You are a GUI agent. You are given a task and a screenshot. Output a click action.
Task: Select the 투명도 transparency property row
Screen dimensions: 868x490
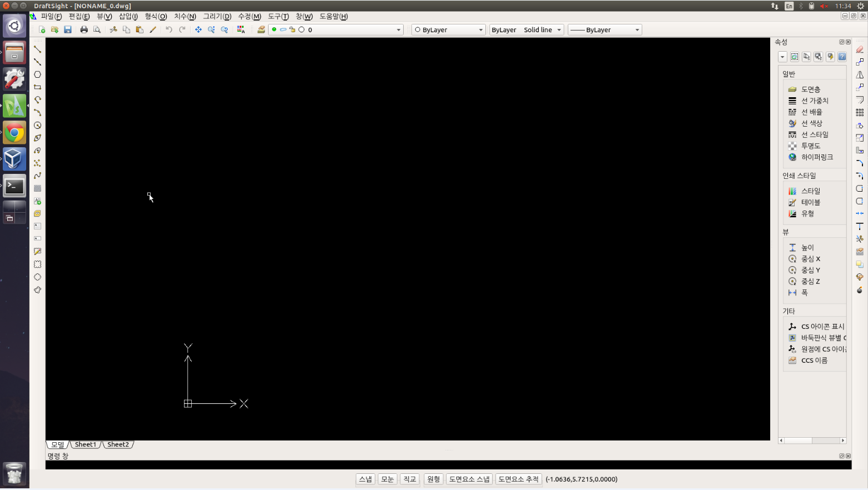coord(814,146)
